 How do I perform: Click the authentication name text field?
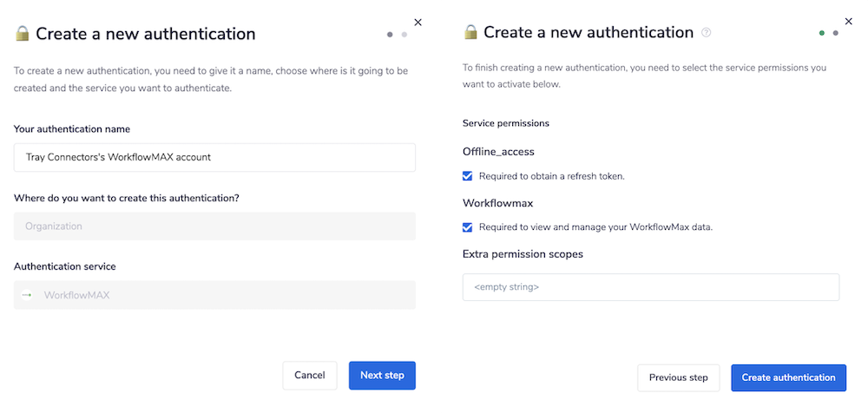pyautogui.click(x=214, y=157)
